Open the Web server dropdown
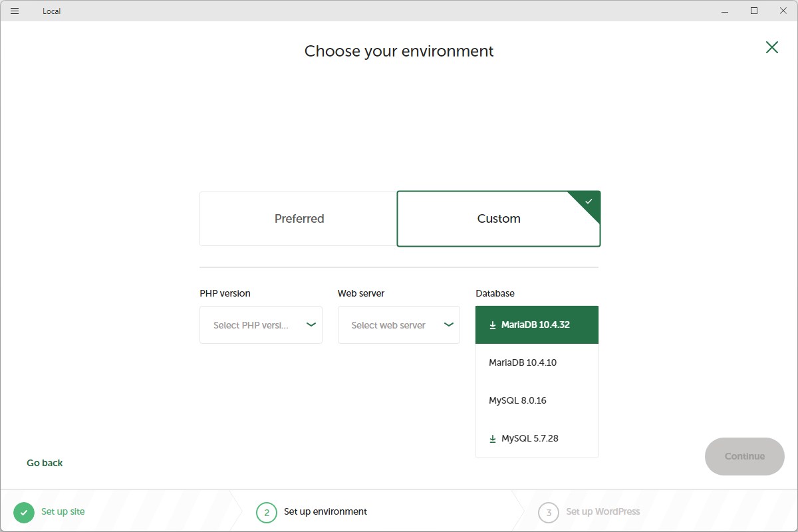Viewport: 798px width, 532px height. click(x=399, y=325)
